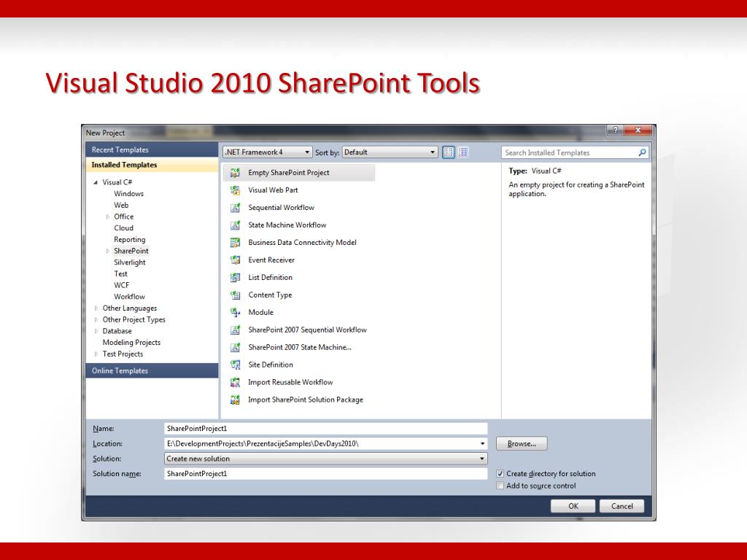Select the WCF tree item
747x560 pixels.
click(x=122, y=285)
